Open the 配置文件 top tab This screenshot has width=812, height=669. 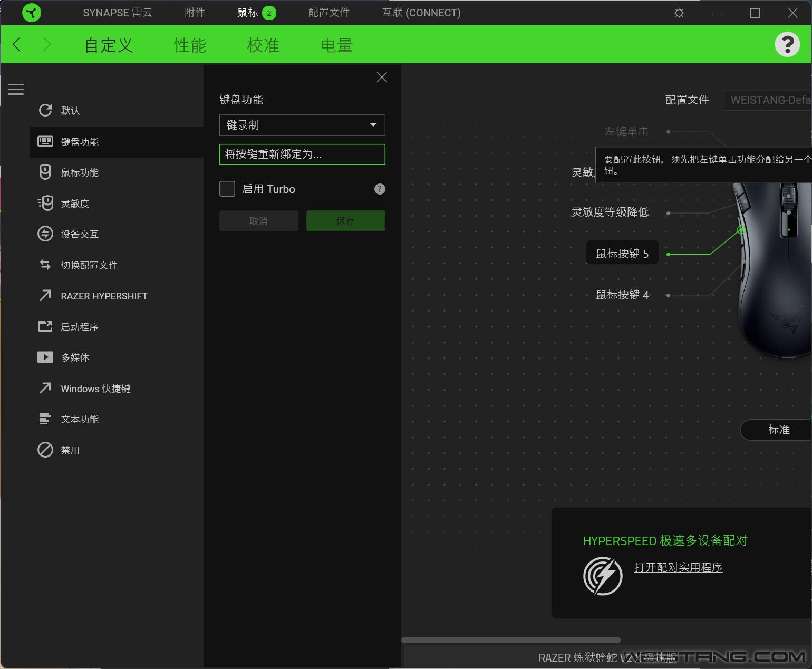pos(328,13)
